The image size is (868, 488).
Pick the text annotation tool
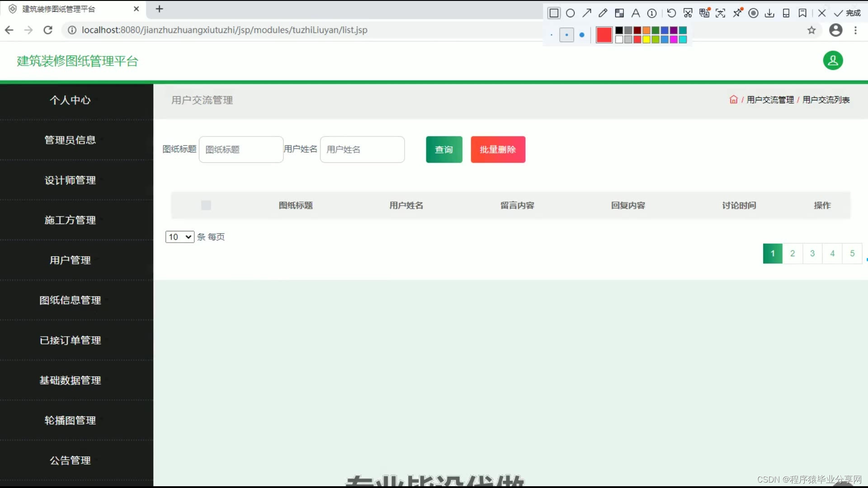[x=636, y=13]
